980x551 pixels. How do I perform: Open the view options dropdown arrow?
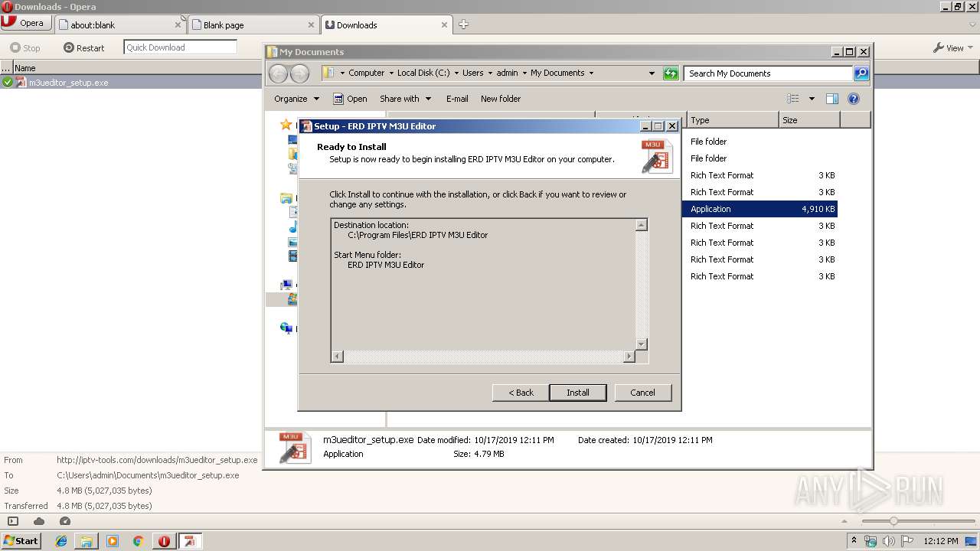click(x=812, y=99)
